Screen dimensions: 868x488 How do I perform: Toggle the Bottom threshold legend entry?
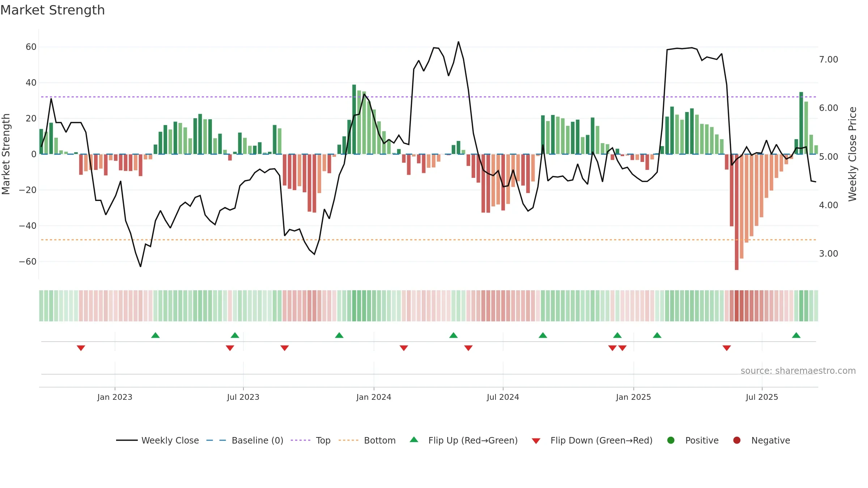[x=367, y=440]
